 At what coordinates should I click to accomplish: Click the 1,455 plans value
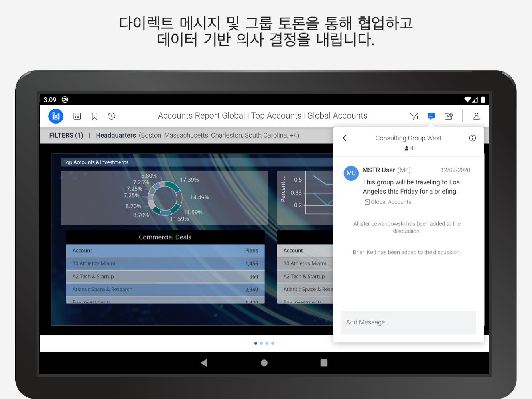[252, 264]
